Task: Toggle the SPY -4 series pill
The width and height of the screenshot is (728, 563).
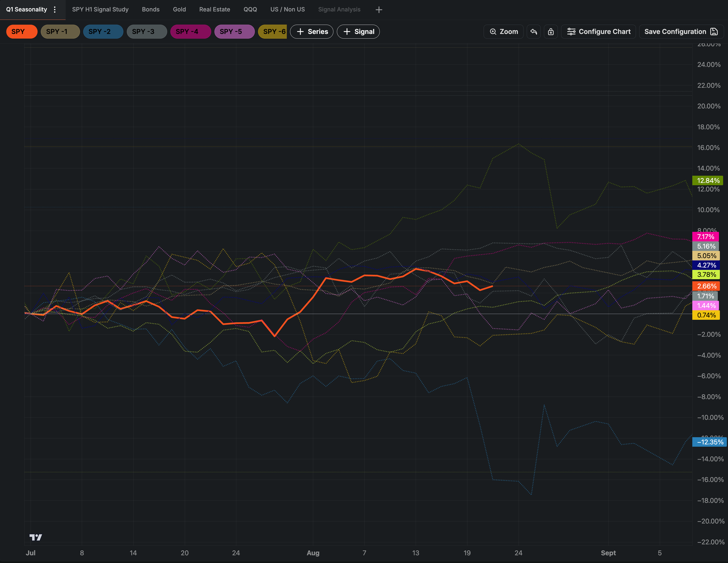Action: pos(191,32)
